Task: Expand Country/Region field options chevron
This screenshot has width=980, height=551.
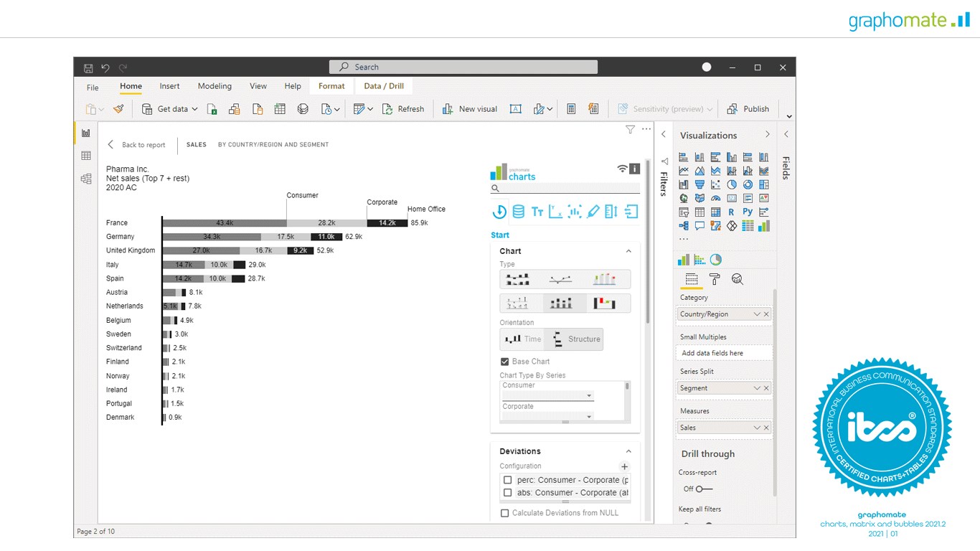Action: click(x=756, y=314)
